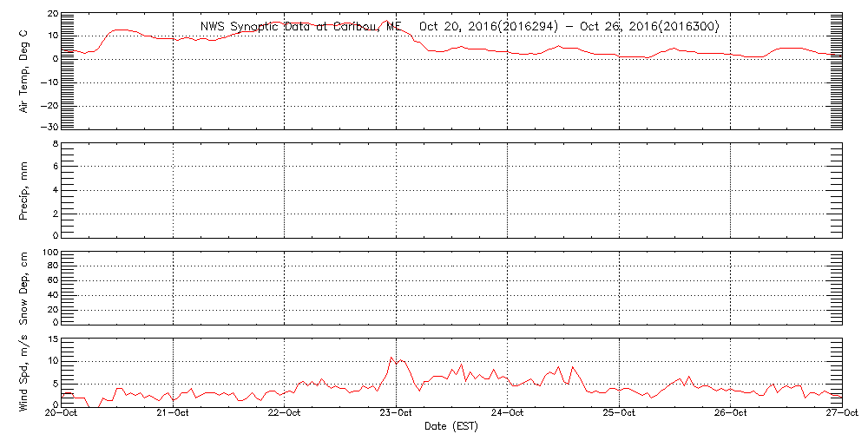Click the wind speed peak near 23-Oct
The height and width of the screenshot is (434, 868).
pos(391,358)
